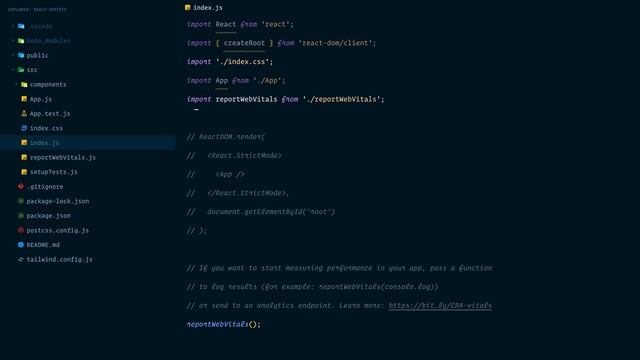The width and height of the screenshot is (640, 360).
Task: Collapse the src folder chevron
Action: tap(13, 70)
